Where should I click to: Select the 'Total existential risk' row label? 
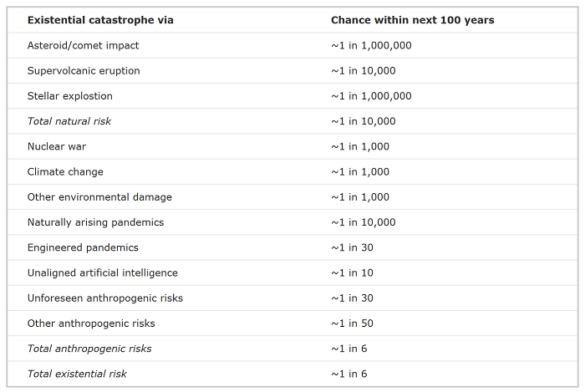click(x=77, y=374)
